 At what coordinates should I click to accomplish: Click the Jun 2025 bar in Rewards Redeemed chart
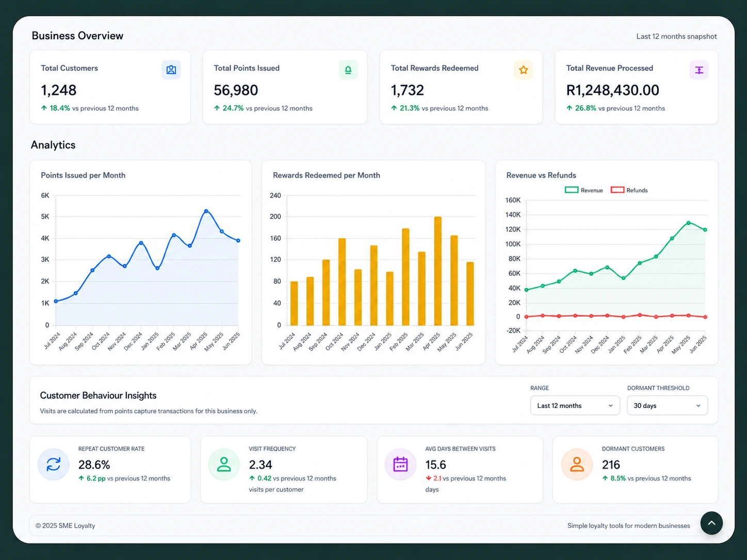click(470, 294)
